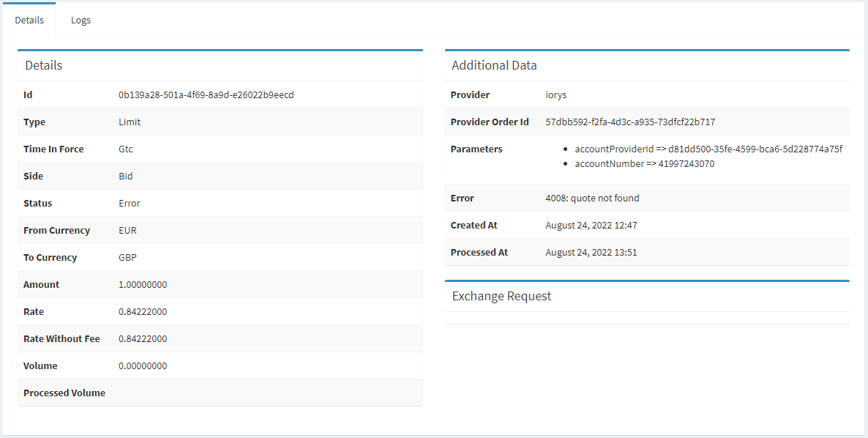
Task: Click the accountProviderId parameter entry
Action: tap(708, 149)
